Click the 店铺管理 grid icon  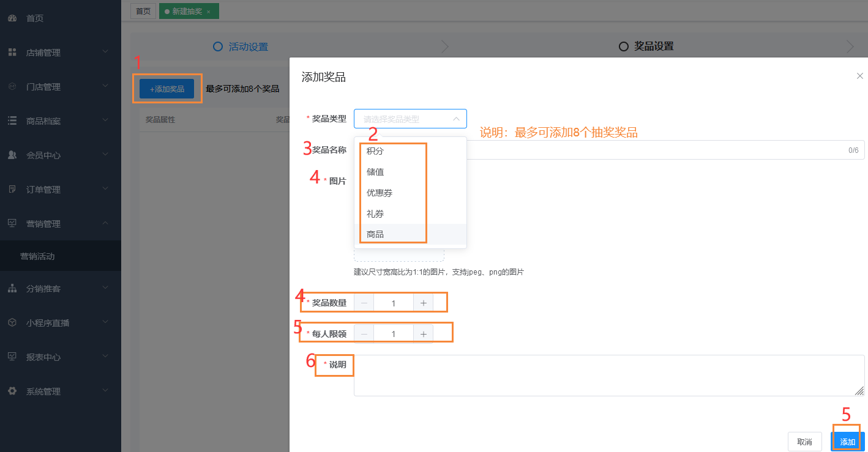[x=12, y=53]
